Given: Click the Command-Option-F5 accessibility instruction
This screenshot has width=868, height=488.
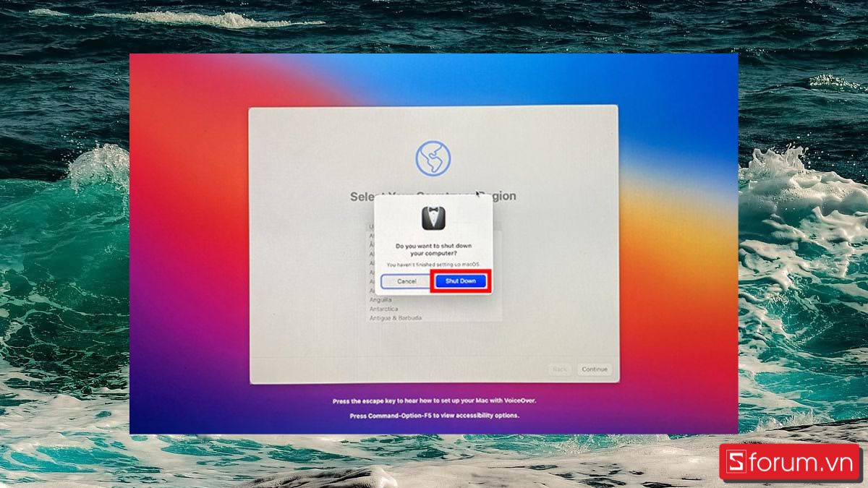Looking at the screenshot, I should click(434, 416).
